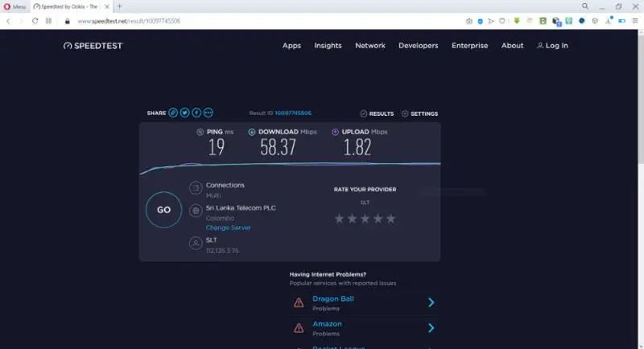Click the download arrow icon
The height and width of the screenshot is (349, 644).
252,132
